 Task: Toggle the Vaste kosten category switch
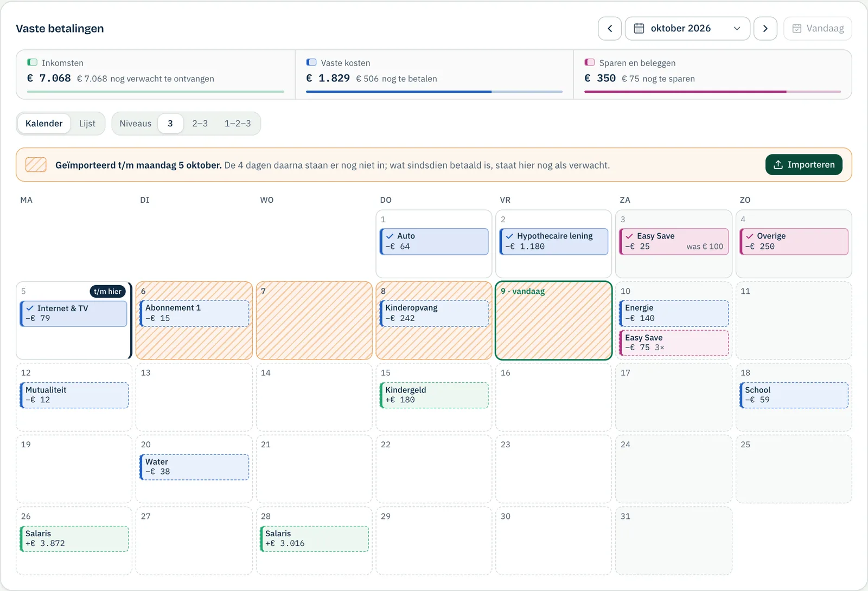[x=311, y=62]
